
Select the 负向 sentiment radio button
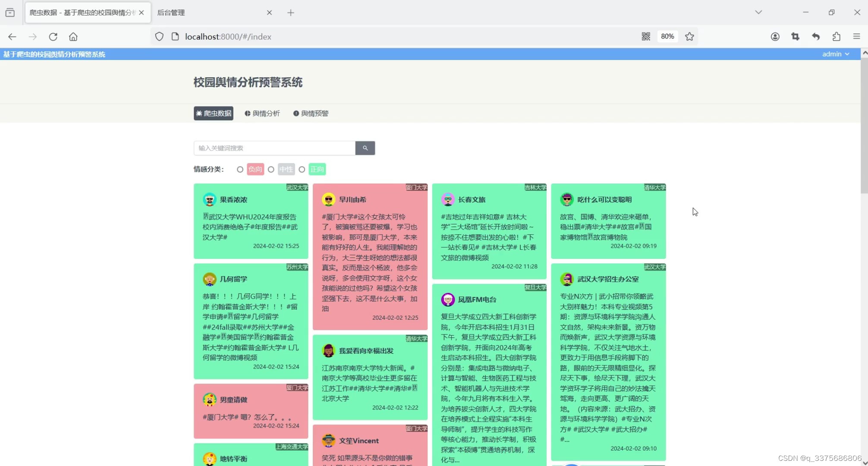click(240, 170)
